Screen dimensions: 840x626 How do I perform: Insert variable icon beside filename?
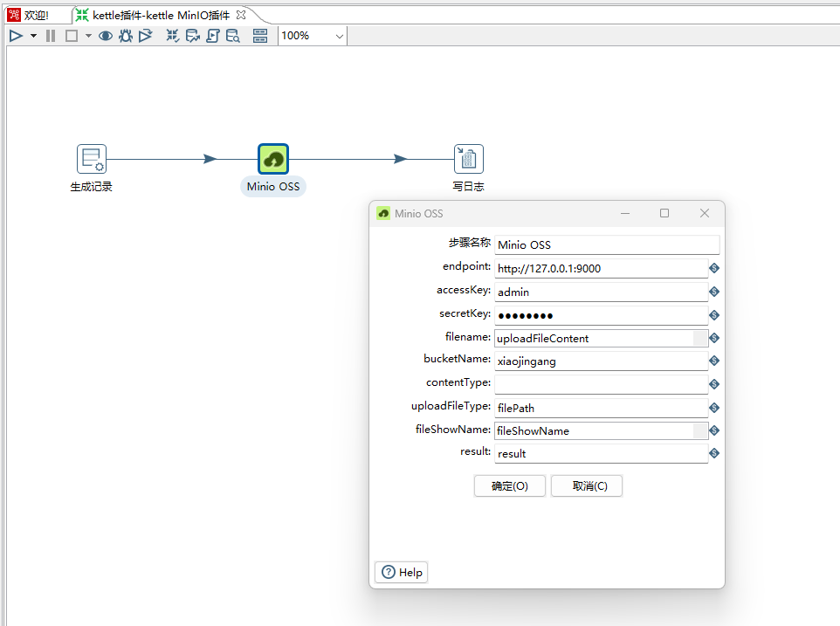pyautogui.click(x=714, y=338)
